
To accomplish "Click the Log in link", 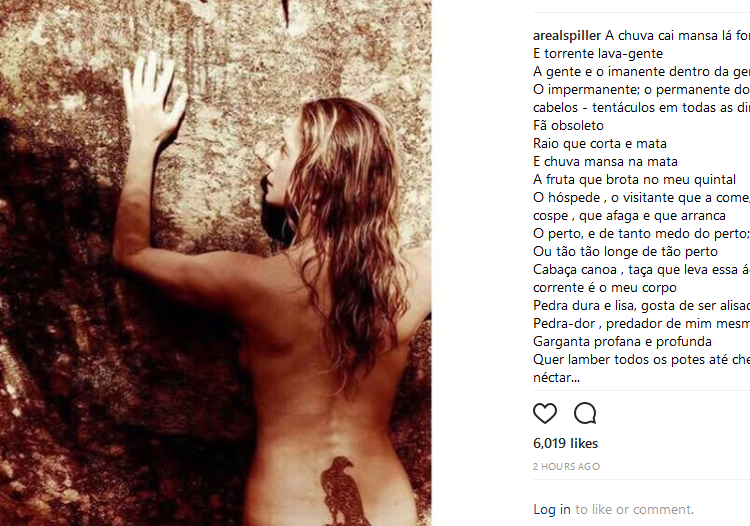I will 552,509.
